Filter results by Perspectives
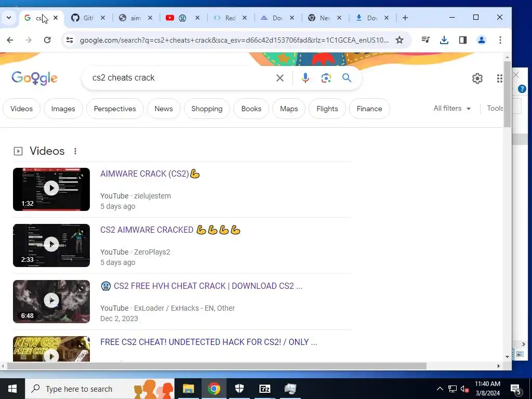The height and width of the screenshot is (399, 532). click(x=115, y=109)
